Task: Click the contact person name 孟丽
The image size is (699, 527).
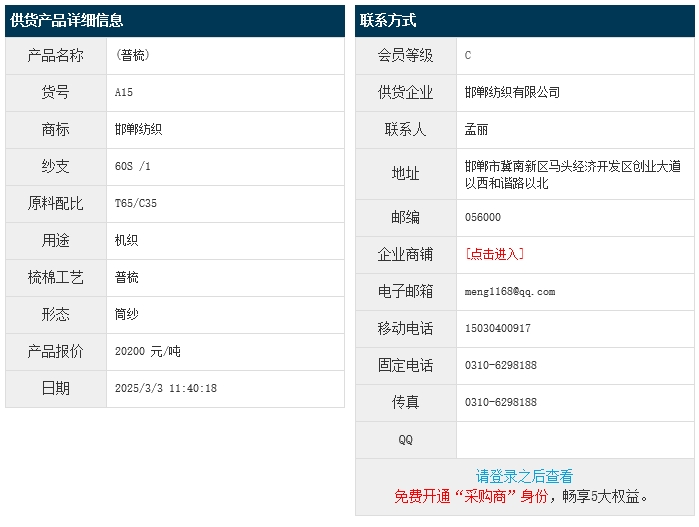Action: pyautogui.click(x=477, y=129)
